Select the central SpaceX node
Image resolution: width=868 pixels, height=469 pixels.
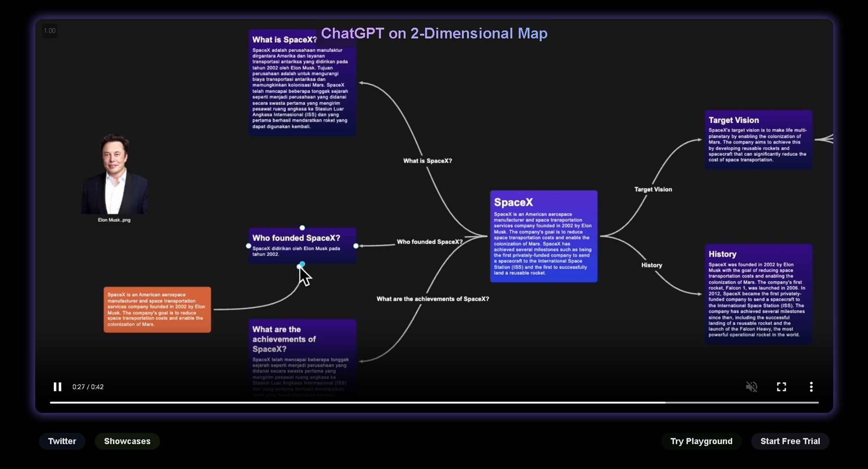pyautogui.click(x=544, y=236)
